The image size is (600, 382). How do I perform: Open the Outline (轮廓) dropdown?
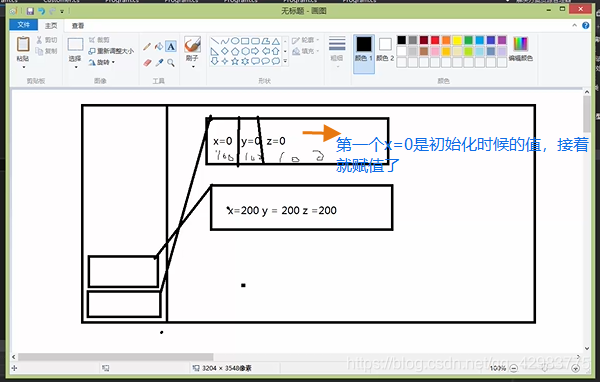305,40
